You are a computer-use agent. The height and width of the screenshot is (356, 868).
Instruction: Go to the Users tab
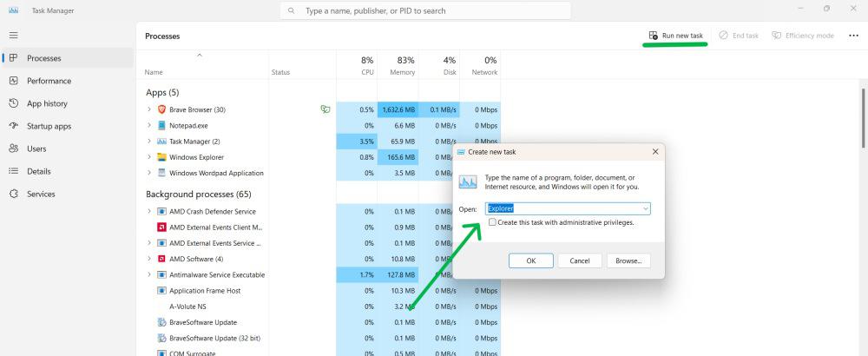tap(68, 149)
